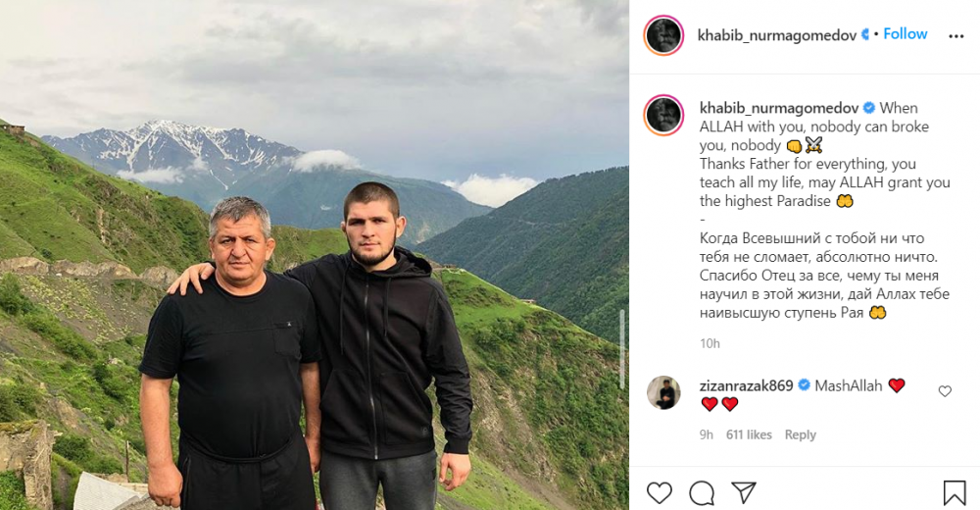View the 611 likes on the comment
The image size is (980, 510).
tap(749, 434)
